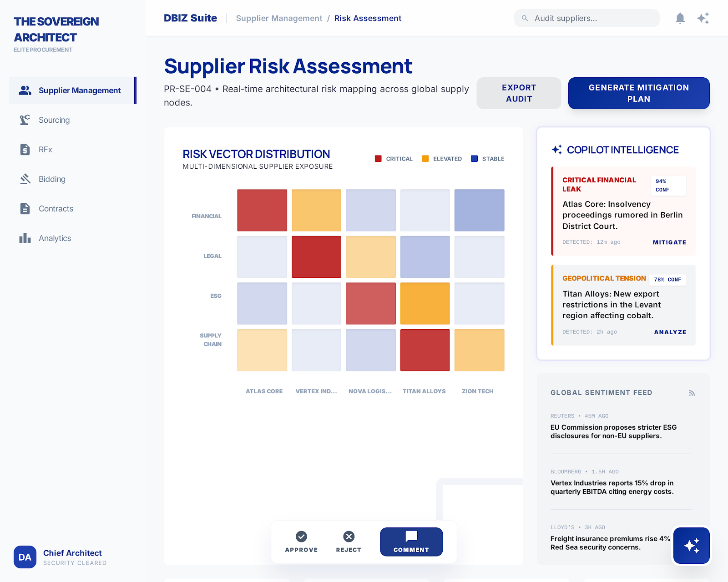This screenshot has height=582, width=728.
Task: Select Zion Tech Supply Chain orange cell
Action: pyautogui.click(x=479, y=350)
